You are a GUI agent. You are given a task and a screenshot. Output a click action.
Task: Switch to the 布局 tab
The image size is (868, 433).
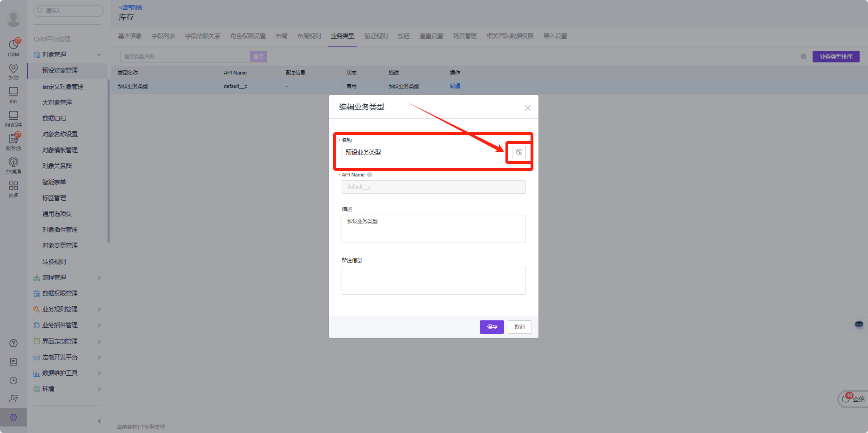(x=282, y=36)
